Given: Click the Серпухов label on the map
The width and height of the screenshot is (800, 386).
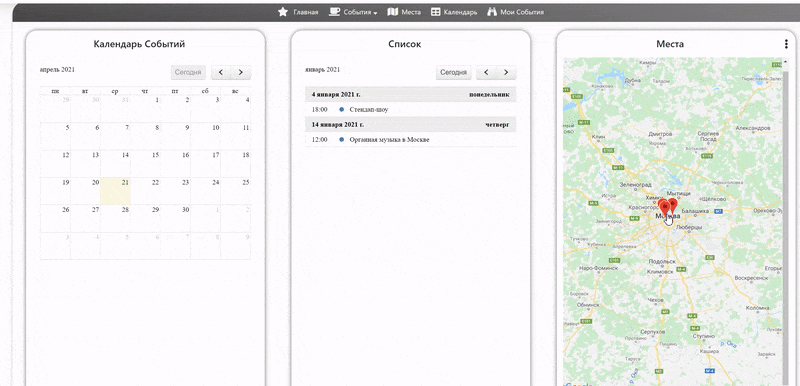Looking at the screenshot, I should [652, 331].
